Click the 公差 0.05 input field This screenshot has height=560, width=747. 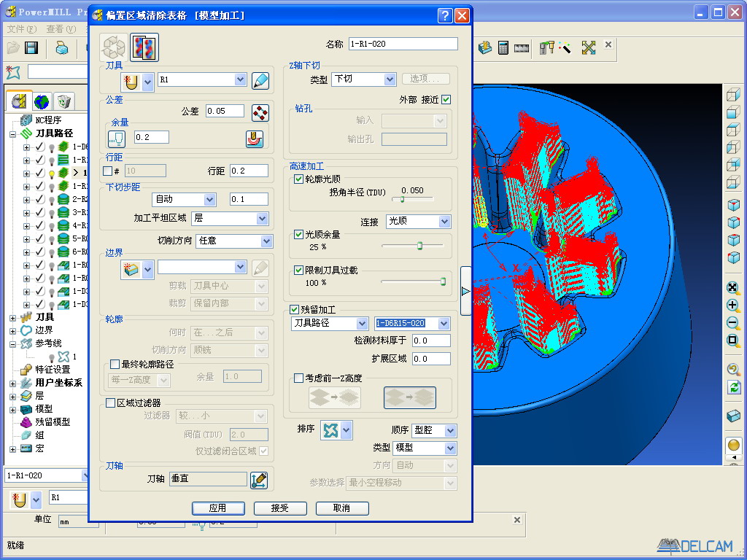click(x=225, y=111)
